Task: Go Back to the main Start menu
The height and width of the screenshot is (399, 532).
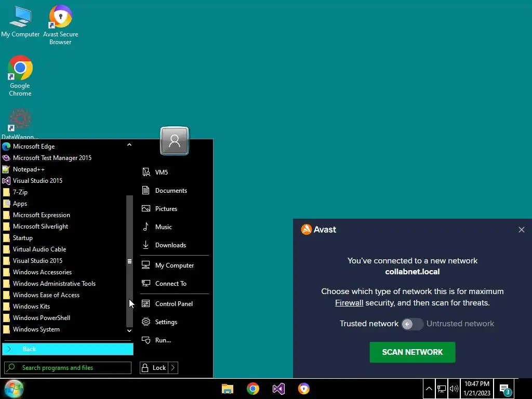Action: [68, 349]
